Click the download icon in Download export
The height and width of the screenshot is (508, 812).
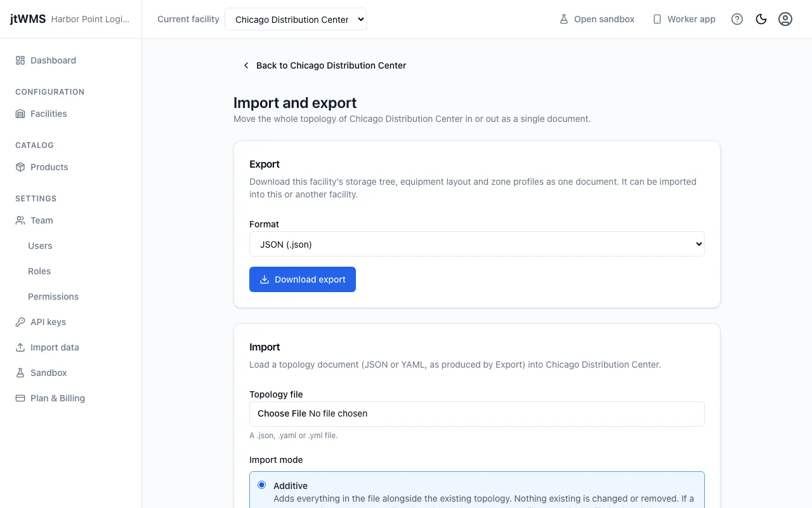pyautogui.click(x=265, y=279)
